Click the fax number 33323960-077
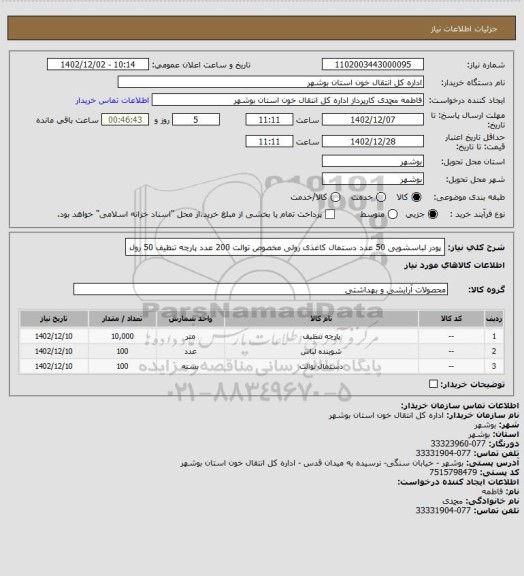The image size is (524, 576). [x=458, y=444]
